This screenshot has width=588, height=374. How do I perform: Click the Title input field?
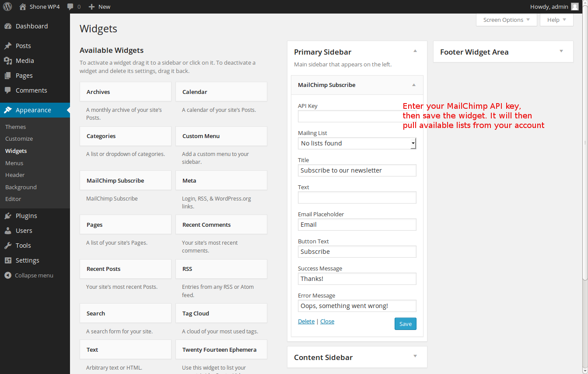tap(357, 170)
